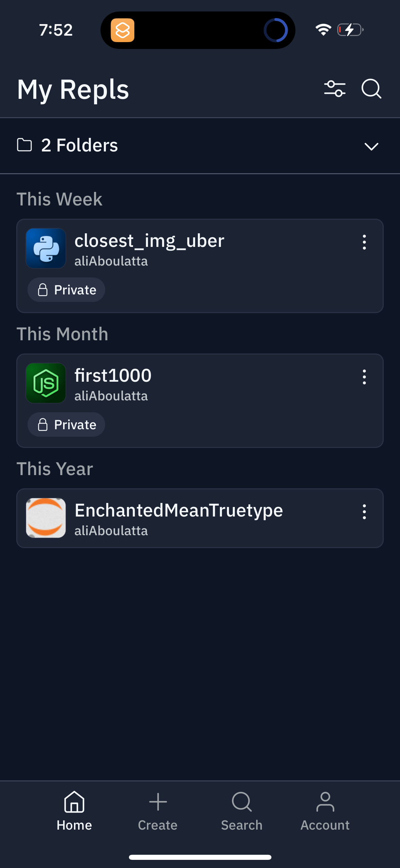Tap the search icon in header
This screenshot has width=400, height=868.
tap(371, 89)
